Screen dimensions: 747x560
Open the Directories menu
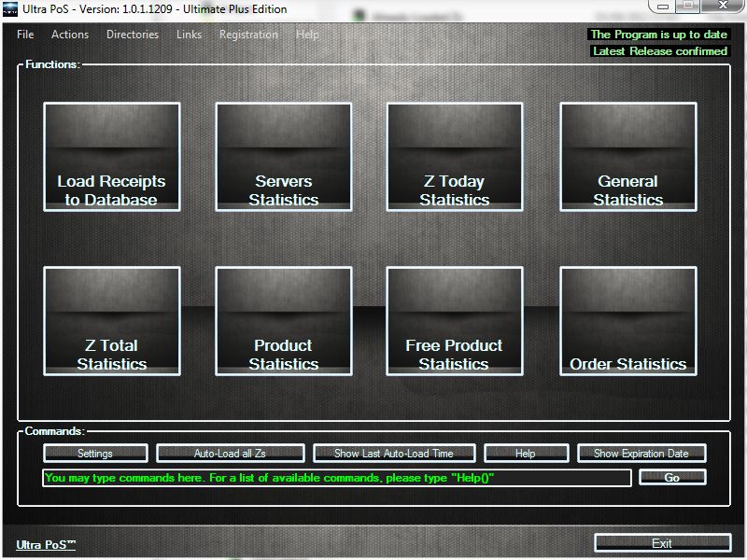pyautogui.click(x=133, y=35)
